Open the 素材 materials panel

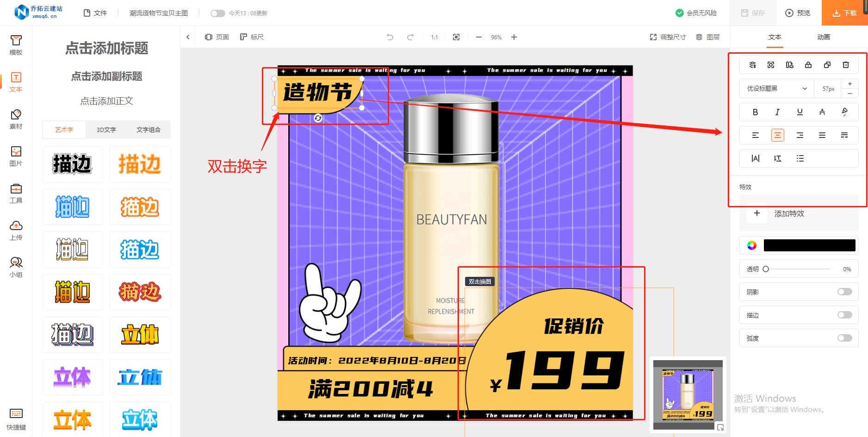pos(16,119)
